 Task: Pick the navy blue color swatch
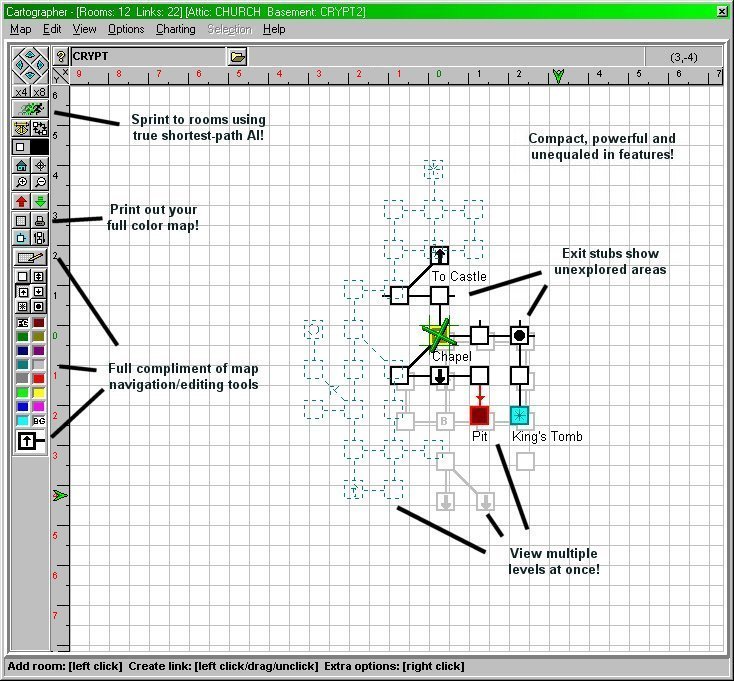(22, 351)
